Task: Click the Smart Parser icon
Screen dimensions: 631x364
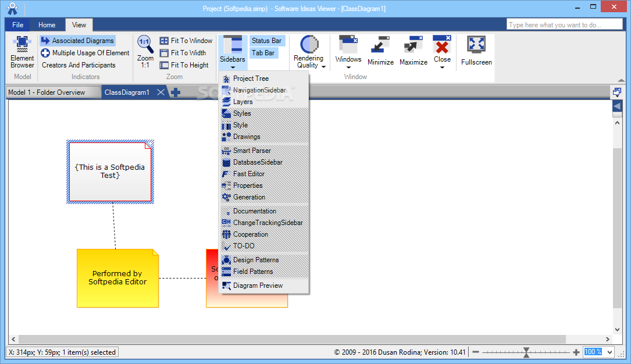Action: point(226,151)
